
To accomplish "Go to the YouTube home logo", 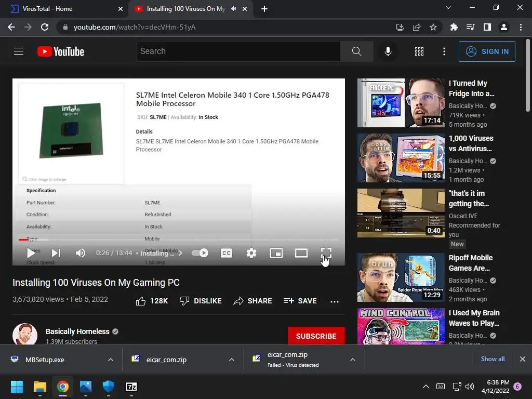I will [61, 51].
